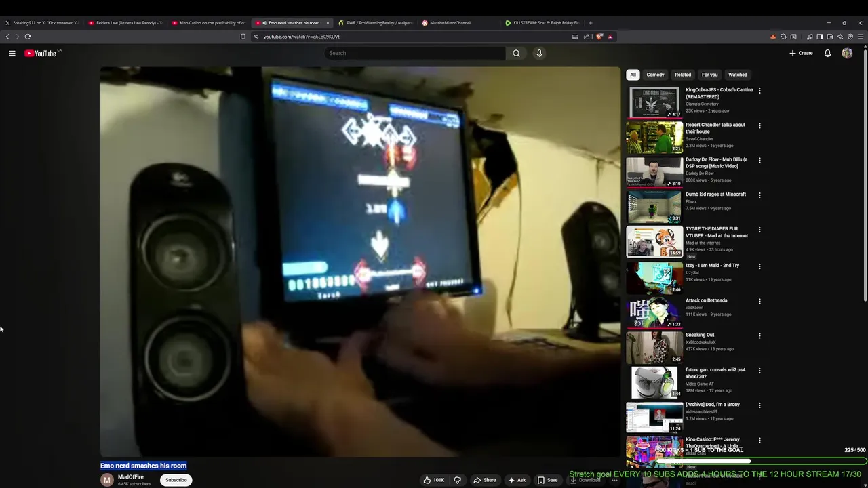Click the Ask button under the video

[x=517, y=480]
